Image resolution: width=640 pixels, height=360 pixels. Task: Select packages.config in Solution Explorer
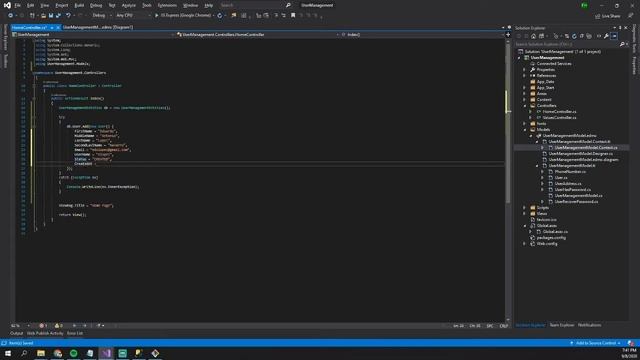[x=551, y=238]
